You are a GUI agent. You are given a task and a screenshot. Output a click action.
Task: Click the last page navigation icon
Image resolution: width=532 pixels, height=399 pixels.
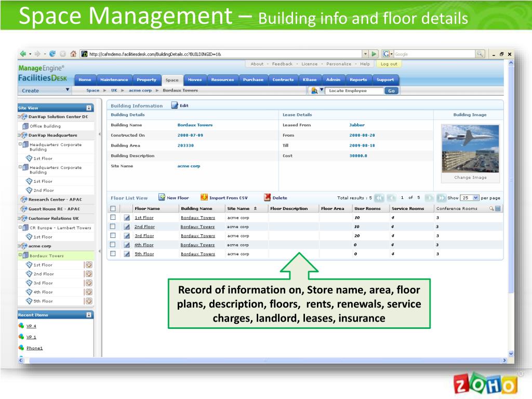(442, 197)
